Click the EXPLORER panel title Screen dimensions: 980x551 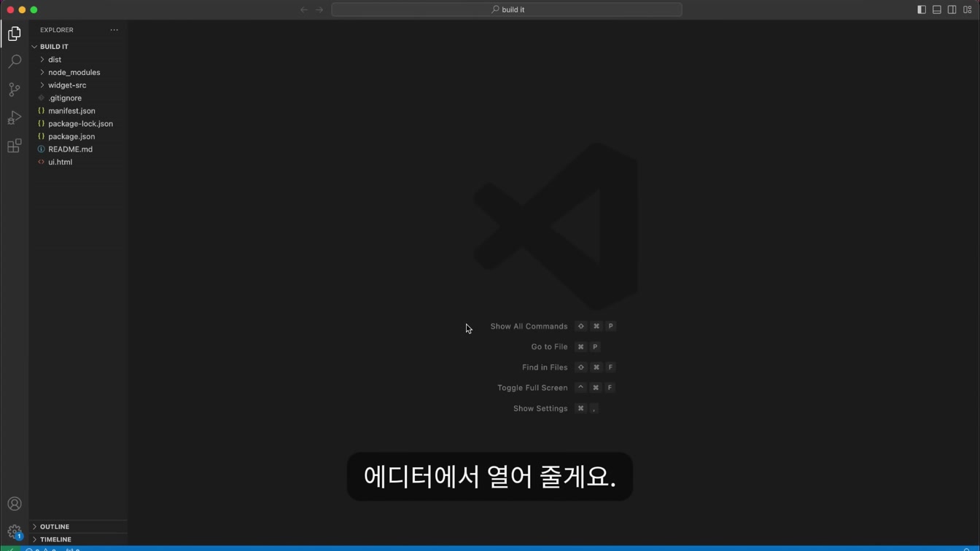pos(57,30)
